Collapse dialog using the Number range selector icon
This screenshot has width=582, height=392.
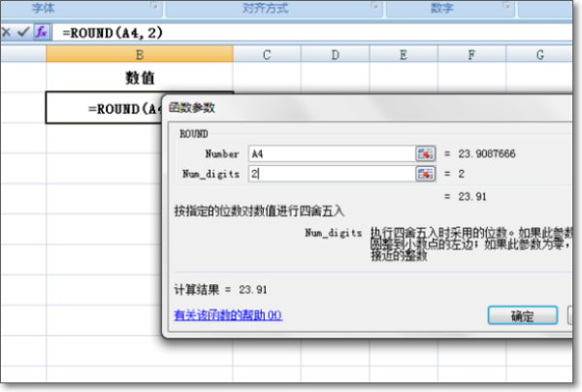[426, 153]
